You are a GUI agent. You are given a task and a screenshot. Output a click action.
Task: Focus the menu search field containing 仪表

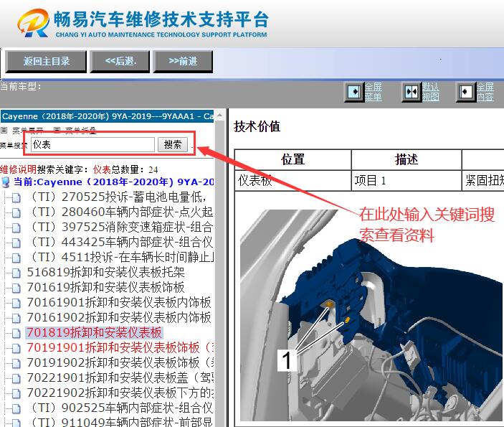pos(93,144)
